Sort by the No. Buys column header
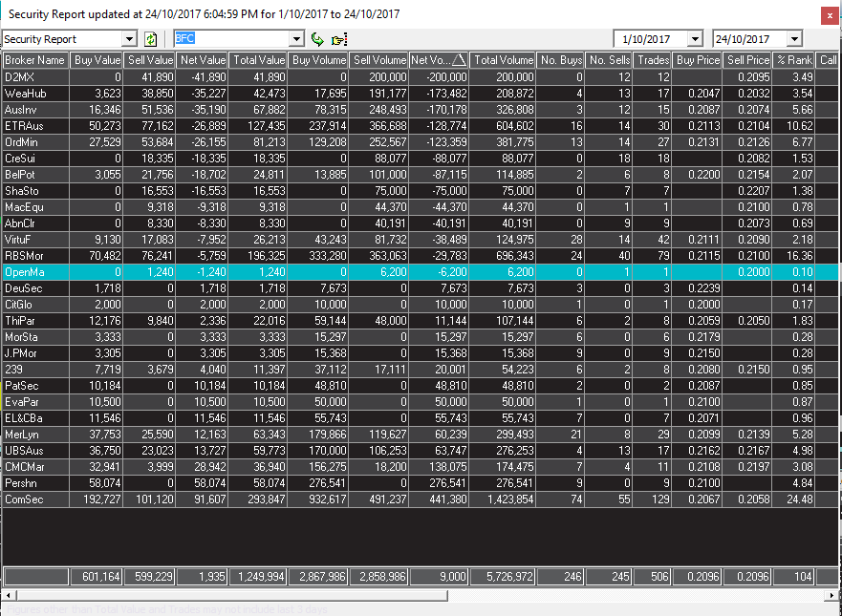Viewport: 842px width, 616px height. point(560,60)
